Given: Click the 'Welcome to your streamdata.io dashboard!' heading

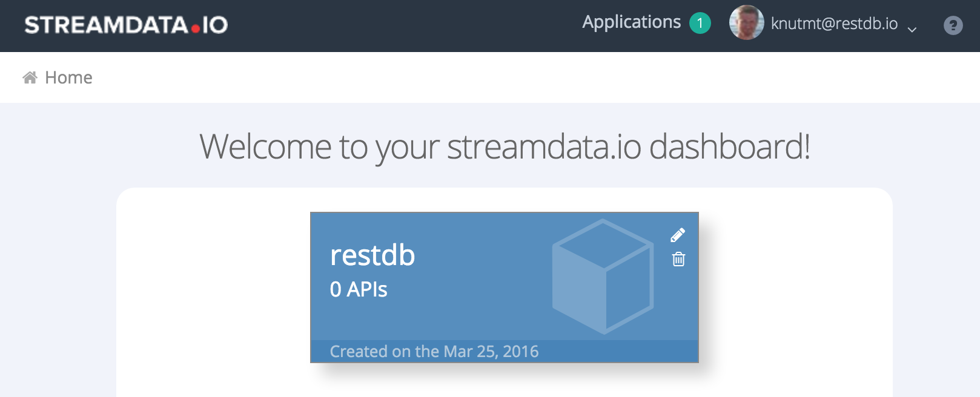Looking at the screenshot, I should (505, 147).
